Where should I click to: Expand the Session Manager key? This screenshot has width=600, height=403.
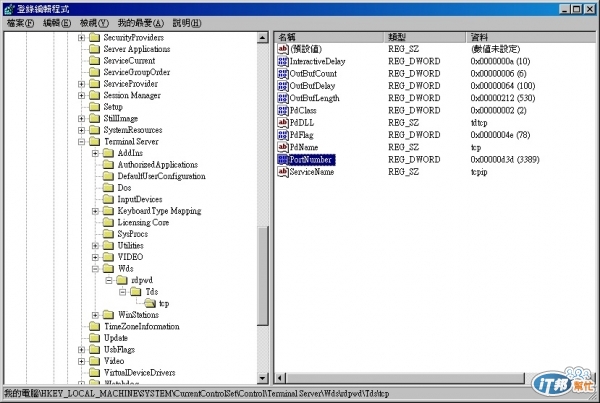coord(82,96)
